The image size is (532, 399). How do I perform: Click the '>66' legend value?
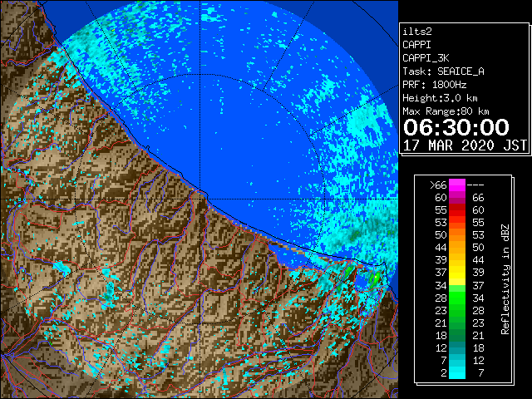(438, 185)
